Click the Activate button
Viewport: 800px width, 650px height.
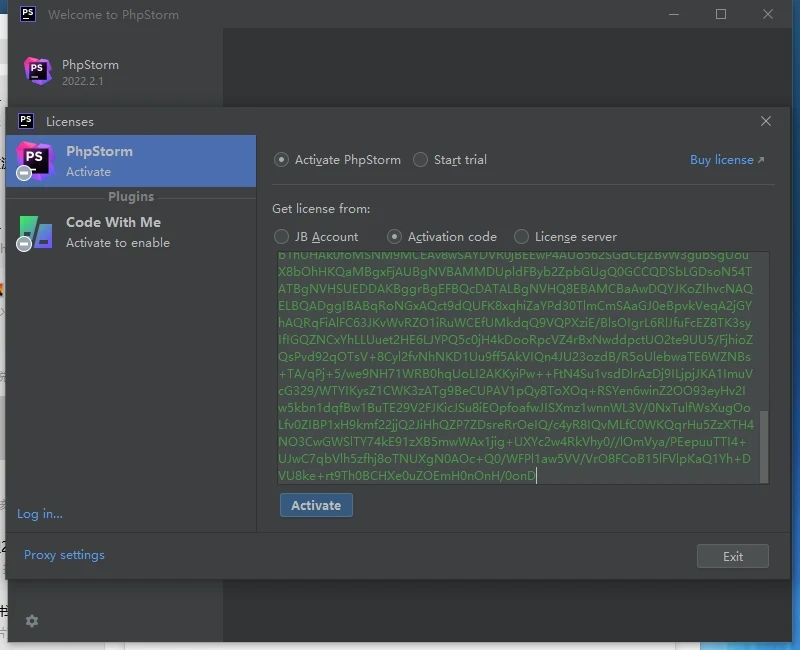pos(316,505)
